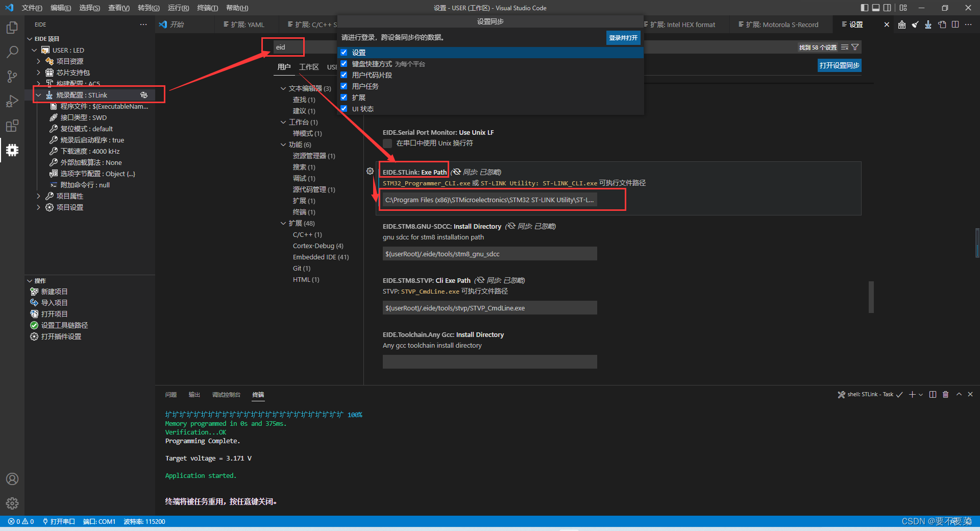Image resolution: width=980 pixels, height=531 pixels.
Task: Split the terminal panel
Action: point(933,394)
